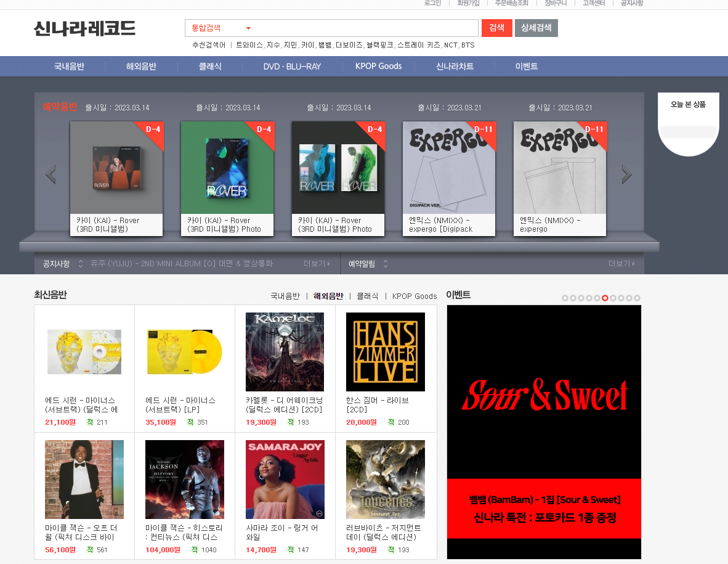Open the Sour & Sweet BamBam event banner
This screenshot has width=728, height=564.
click(544, 432)
